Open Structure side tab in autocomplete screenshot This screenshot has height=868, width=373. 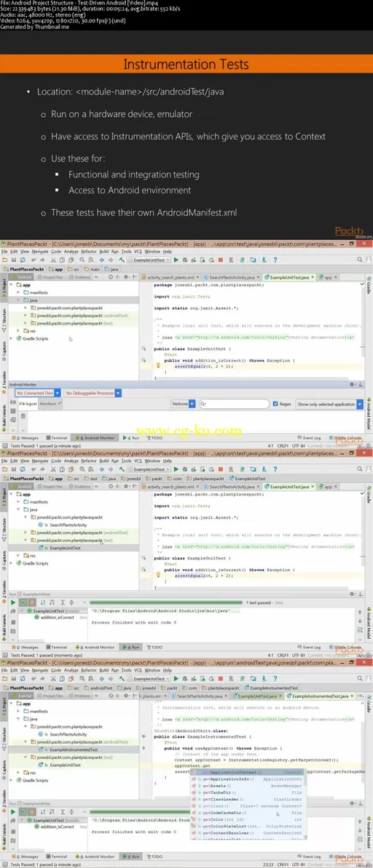[x=4, y=741]
